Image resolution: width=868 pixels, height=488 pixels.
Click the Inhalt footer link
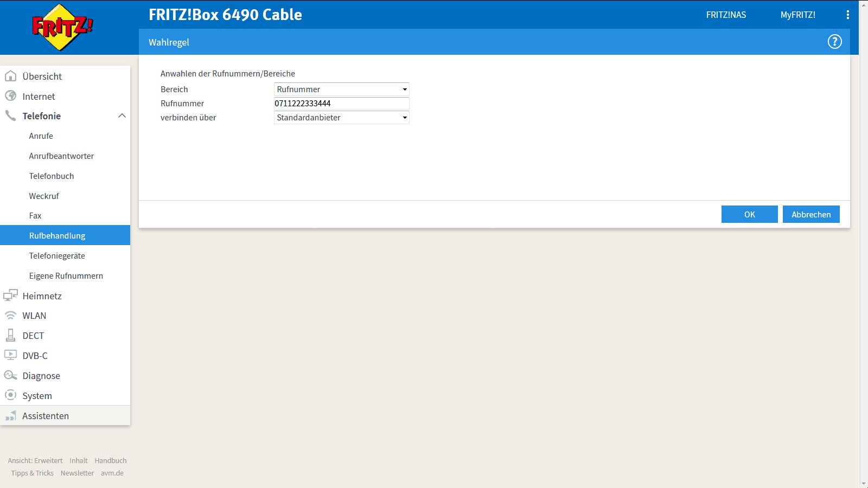(x=78, y=460)
